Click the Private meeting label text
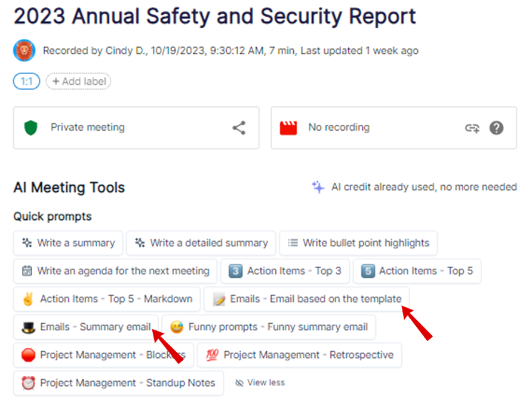 tap(88, 127)
